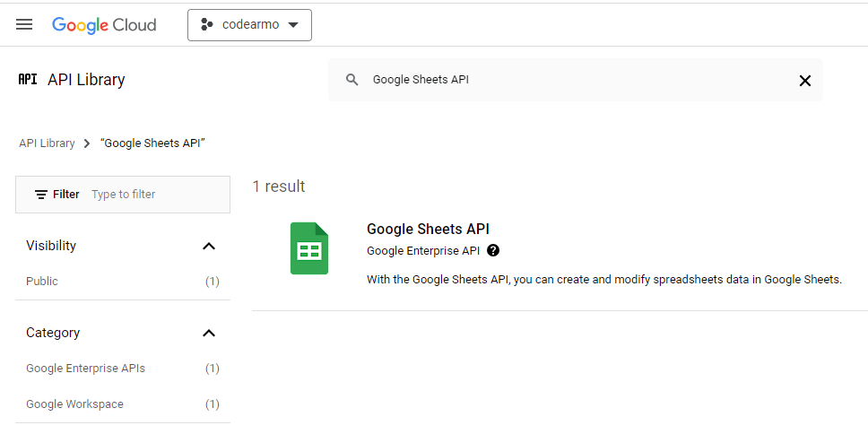This screenshot has width=868, height=434.
Task: Focus the Google Sheets API search field
Action: point(576,80)
